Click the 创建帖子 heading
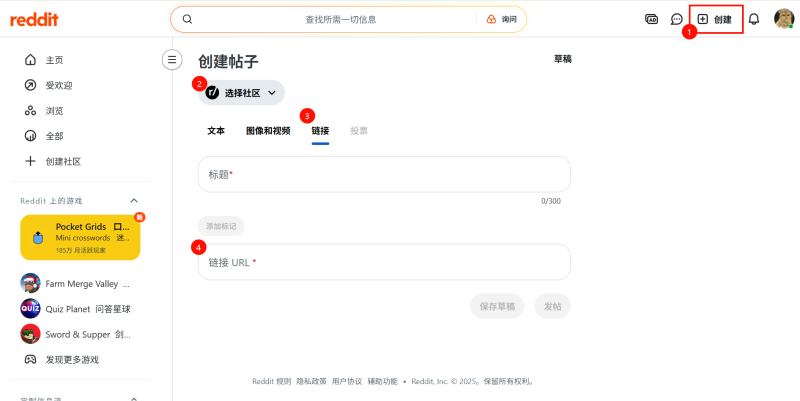800x401 pixels. click(x=228, y=62)
